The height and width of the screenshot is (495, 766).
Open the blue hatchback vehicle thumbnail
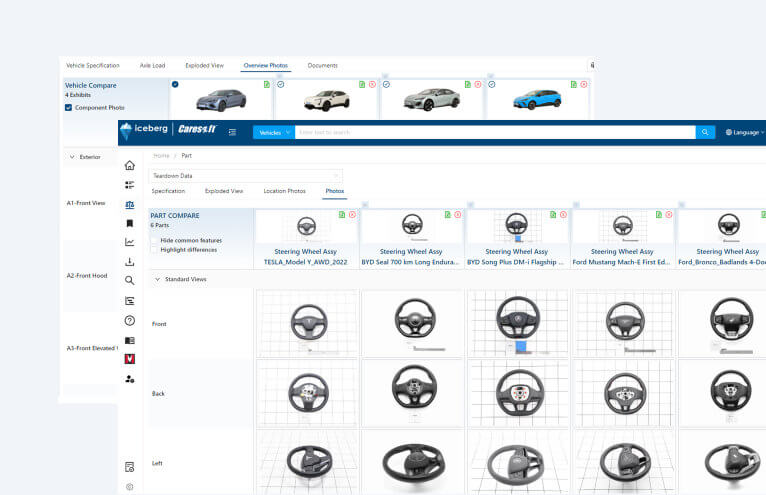(537, 100)
